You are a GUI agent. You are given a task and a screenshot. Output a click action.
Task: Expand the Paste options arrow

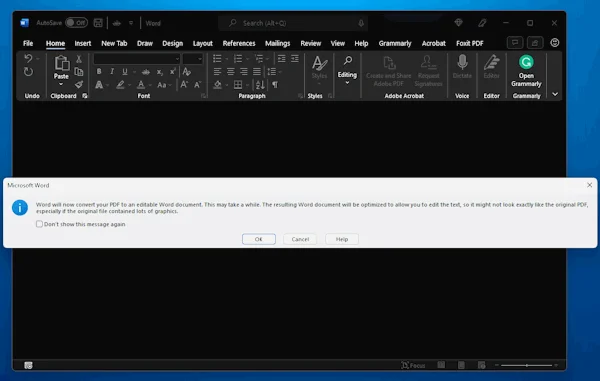click(x=61, y=83)
